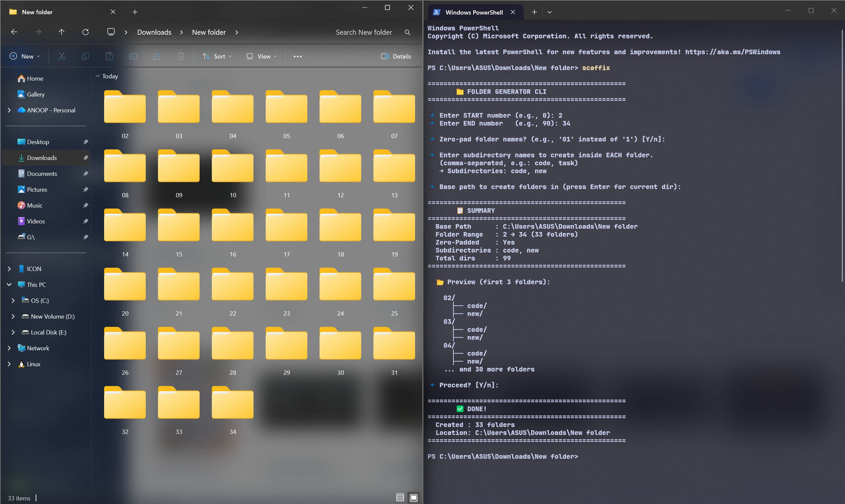Open the See more ellipsis menu
Image resolution: width=845 pixels, height=504 pixels.
click(x=298, y=57)
